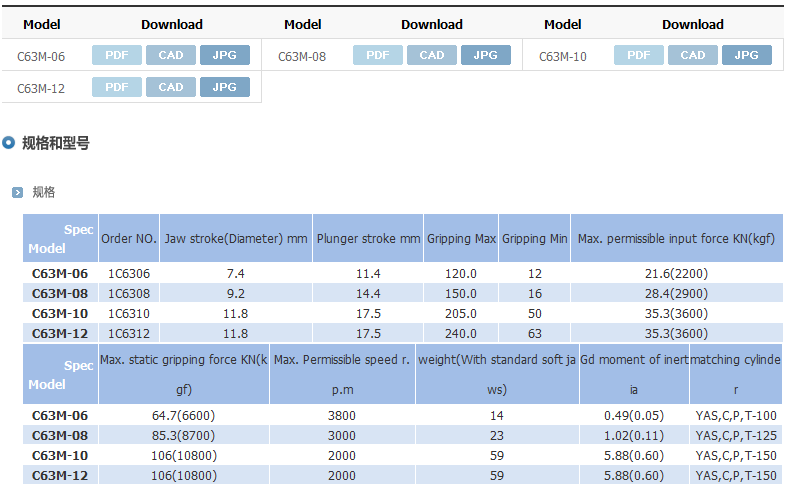Click the Jaw stroke(Diameter) mm column header
Viewport: 796px width, 504px height.
[x=236, y=239]
